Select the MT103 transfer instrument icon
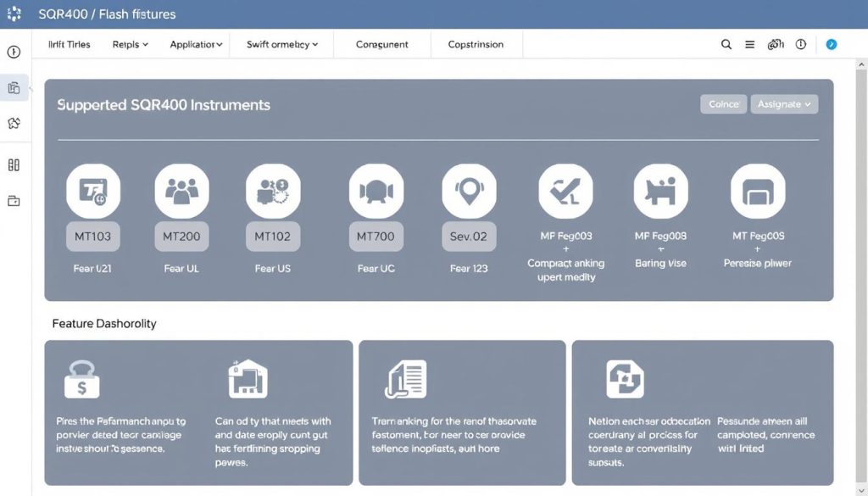This screenshot has width=868, height=496. point(93,190)
